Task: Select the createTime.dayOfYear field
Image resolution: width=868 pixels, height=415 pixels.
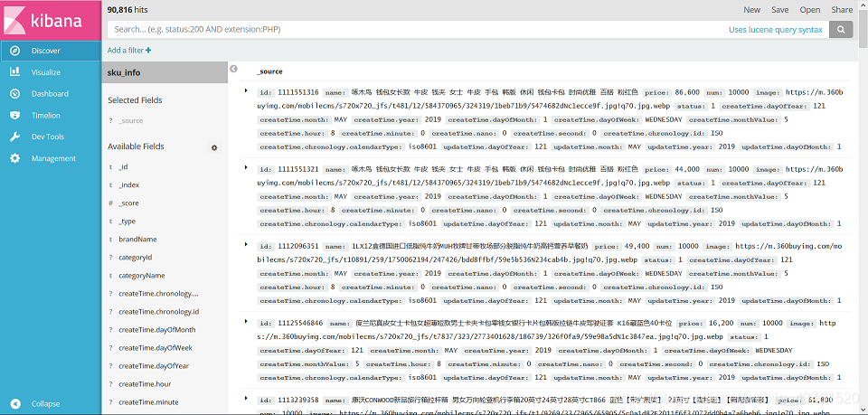Action: coord(154,366)
